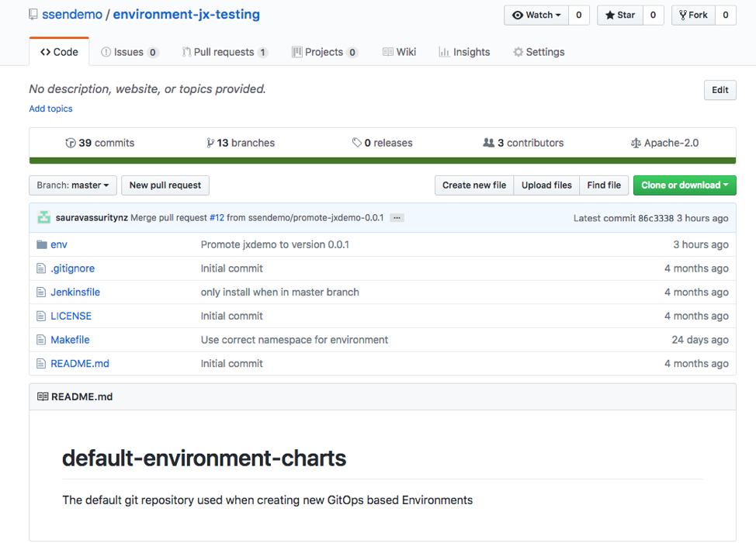View the Insights tab

tap(464, 52)
